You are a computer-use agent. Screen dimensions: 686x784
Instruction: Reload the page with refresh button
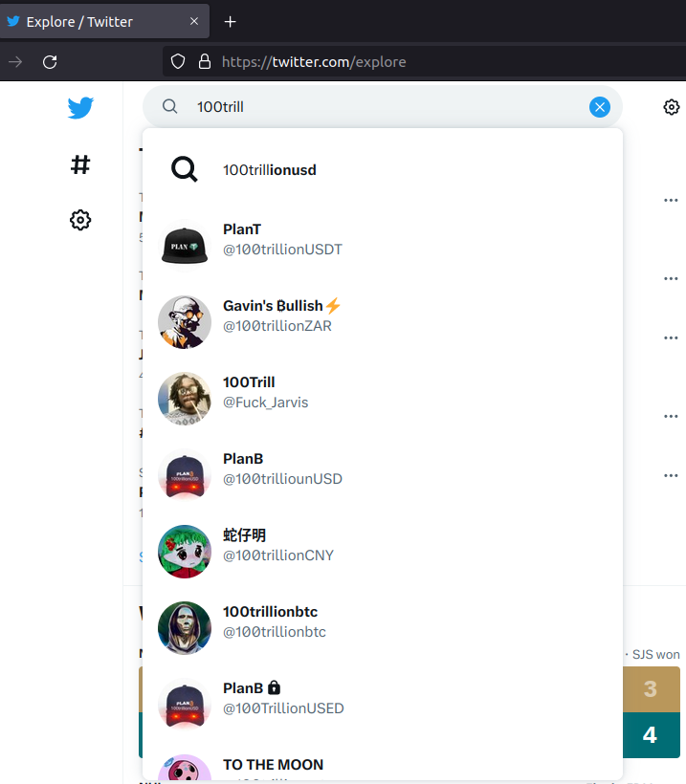pyautogui.click(x=50, y=62)
